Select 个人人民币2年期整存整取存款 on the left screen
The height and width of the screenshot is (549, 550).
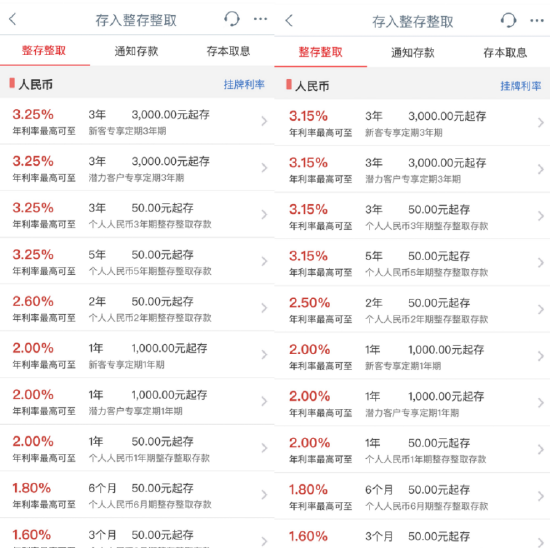(x=150, y=318)
